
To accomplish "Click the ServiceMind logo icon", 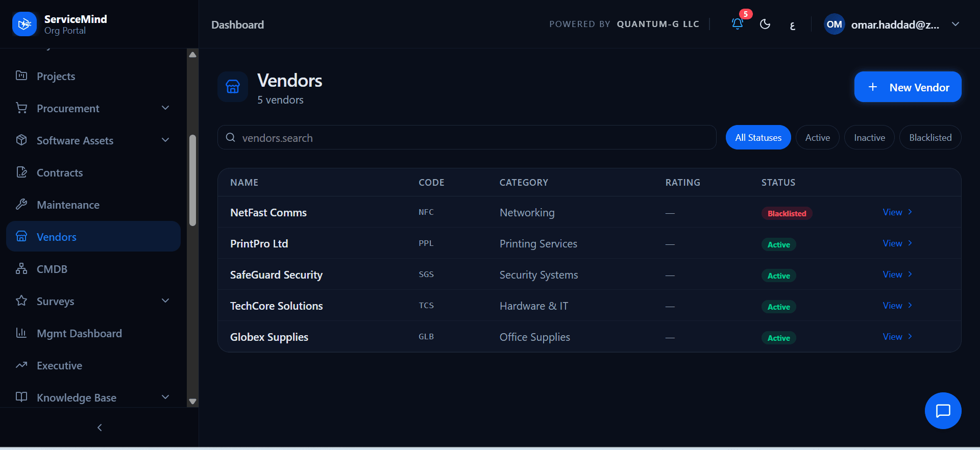I will tap(24, 24).
